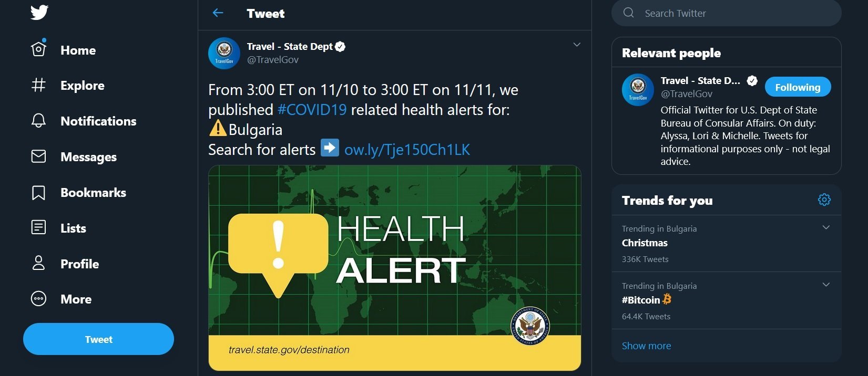
Task: Open the Notifications bell icon
Action: [x=39, y=121]
